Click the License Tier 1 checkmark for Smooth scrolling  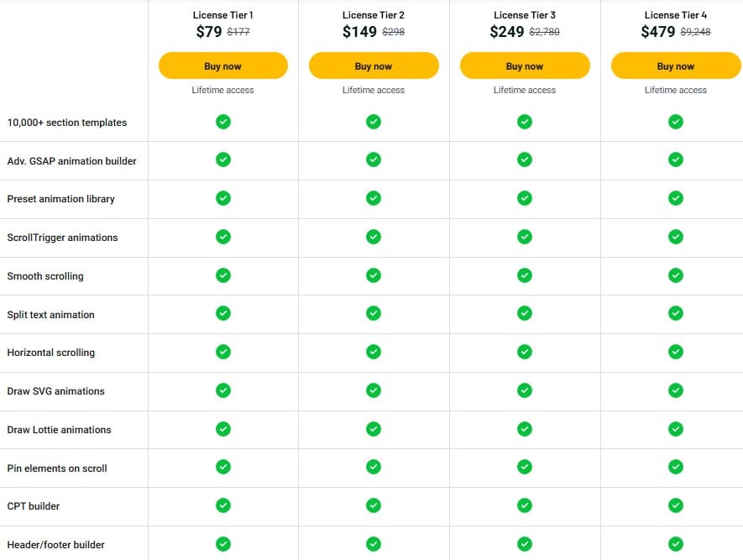222,275
